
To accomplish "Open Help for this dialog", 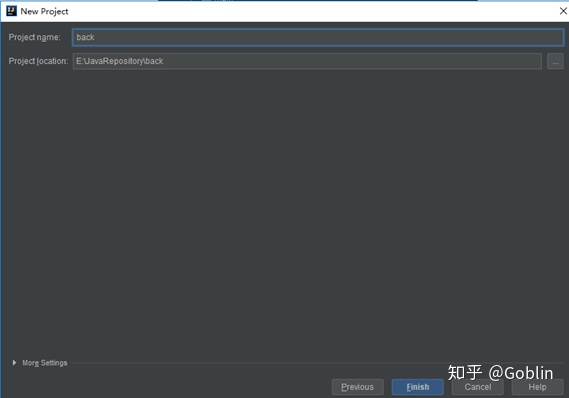I will pos(537,387).
